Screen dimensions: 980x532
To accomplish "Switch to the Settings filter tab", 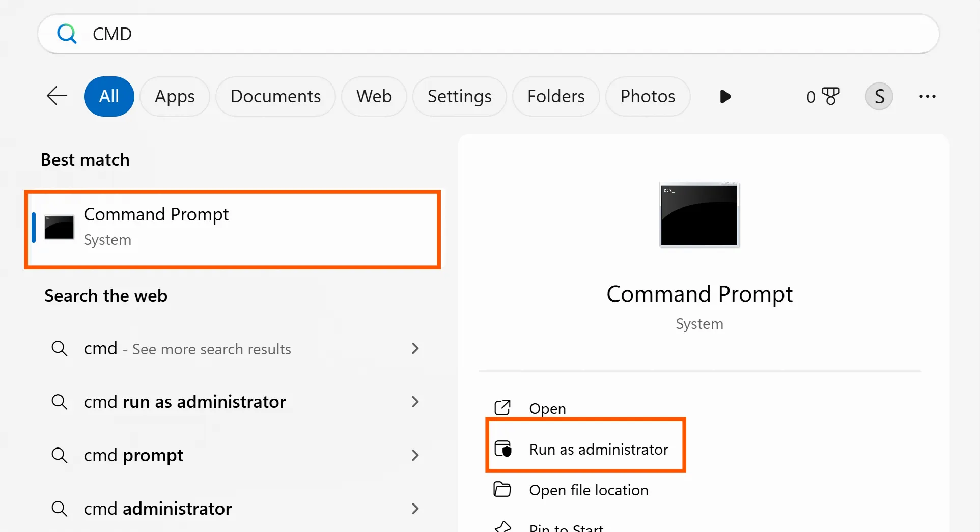I will 459,96.
